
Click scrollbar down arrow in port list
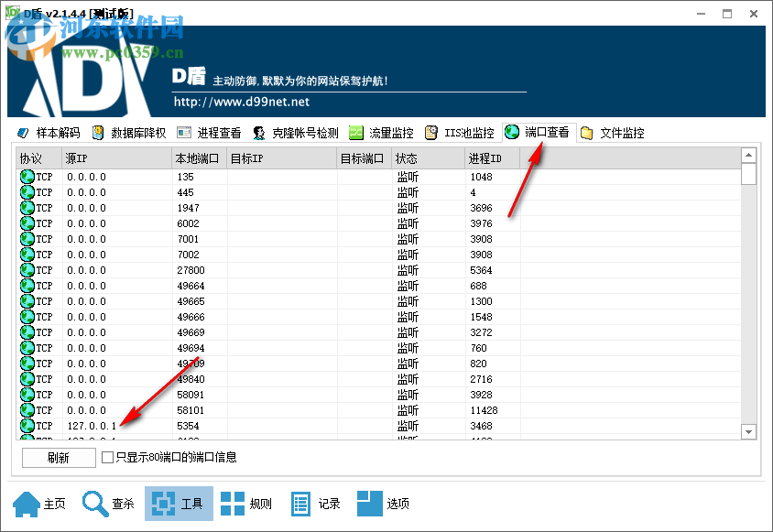pos(748,432)
